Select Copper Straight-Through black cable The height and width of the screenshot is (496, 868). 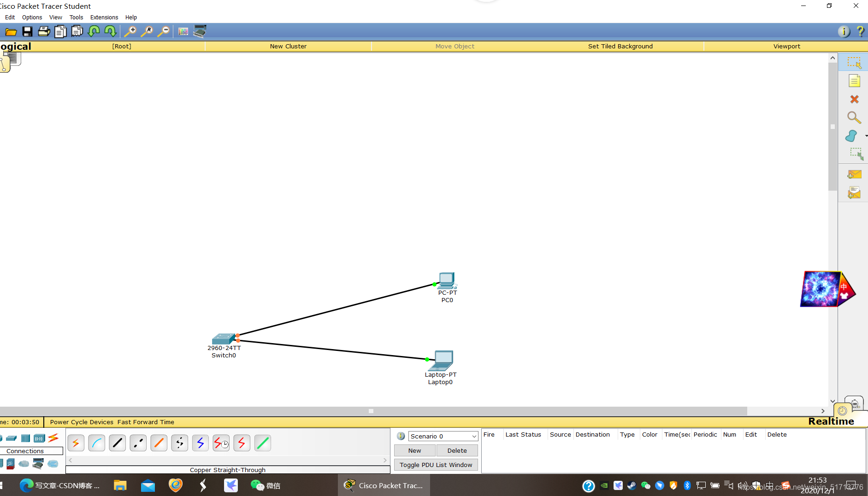click(118, 443)
